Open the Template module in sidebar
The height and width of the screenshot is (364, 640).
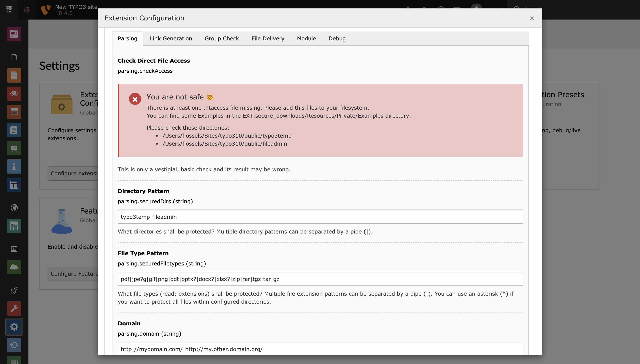tap(14, 185)
